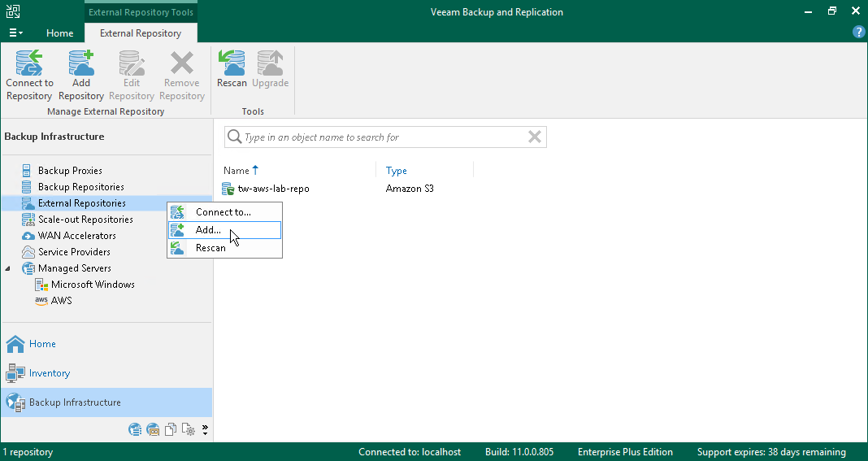Expand the navigation pane overflow chevron

(205, 429)
